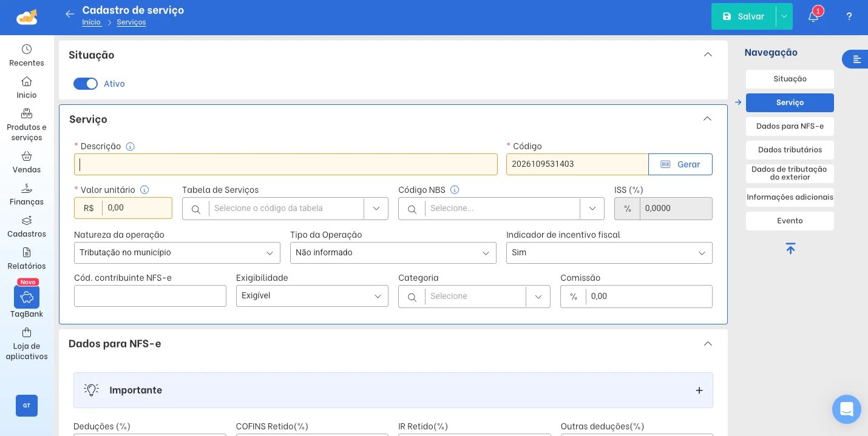Click the Descrição info icon

click(130, 146)
